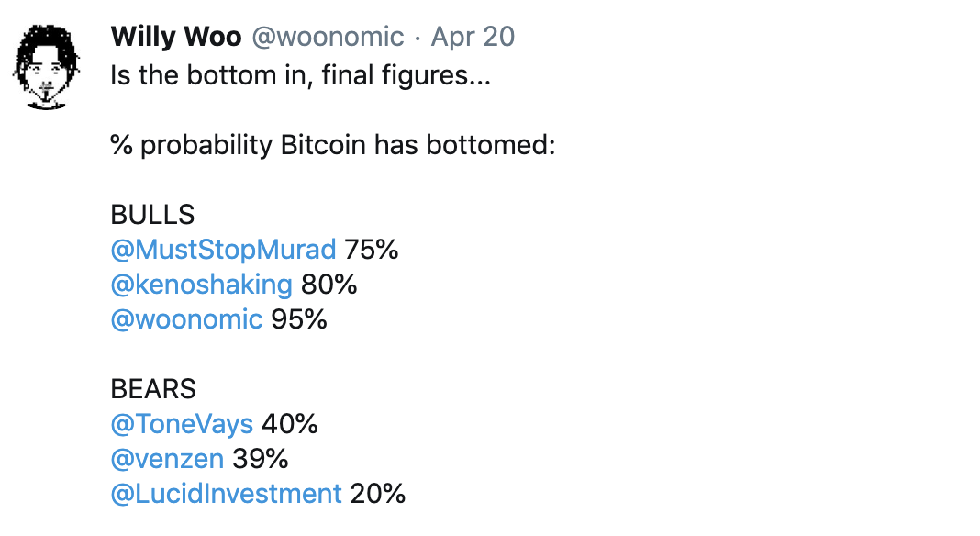Image resolution: width=980 pixels, height=536 pixels.
Task: Click the Apr 20 timestamp
Action: point(473,37)
